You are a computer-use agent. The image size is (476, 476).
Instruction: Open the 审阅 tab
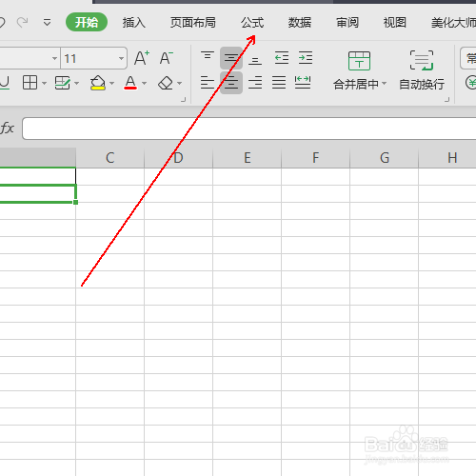coord(347,23)
